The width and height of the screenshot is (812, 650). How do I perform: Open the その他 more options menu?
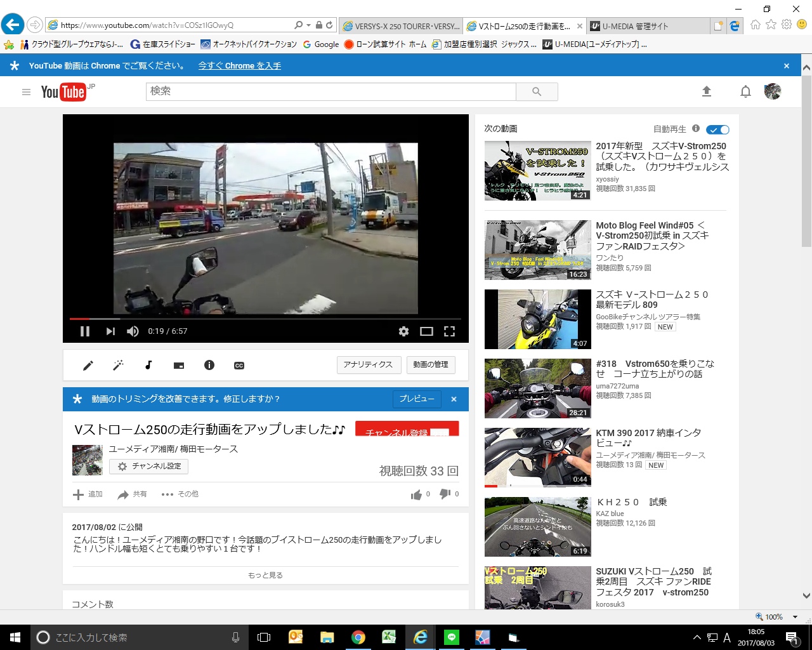180,494
